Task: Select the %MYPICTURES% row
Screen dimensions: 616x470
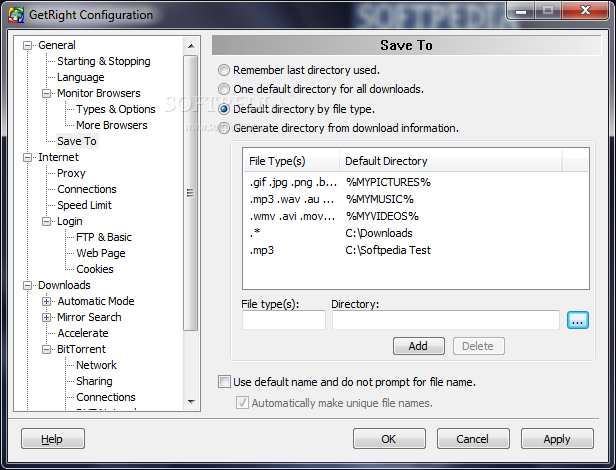Action: [416, 182]
